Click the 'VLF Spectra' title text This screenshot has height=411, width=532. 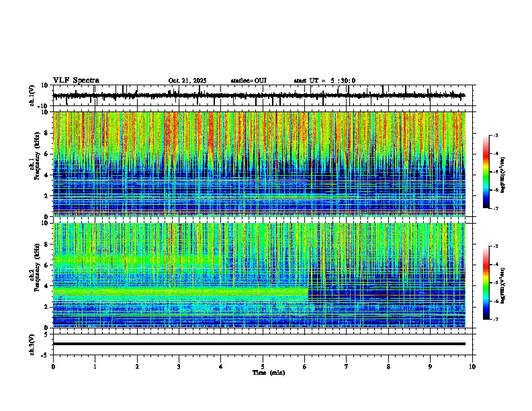click(x=76, y=81)
